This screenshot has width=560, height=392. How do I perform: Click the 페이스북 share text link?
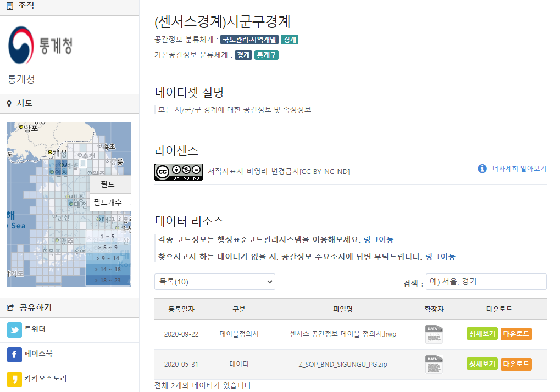(x=38, y=354)
